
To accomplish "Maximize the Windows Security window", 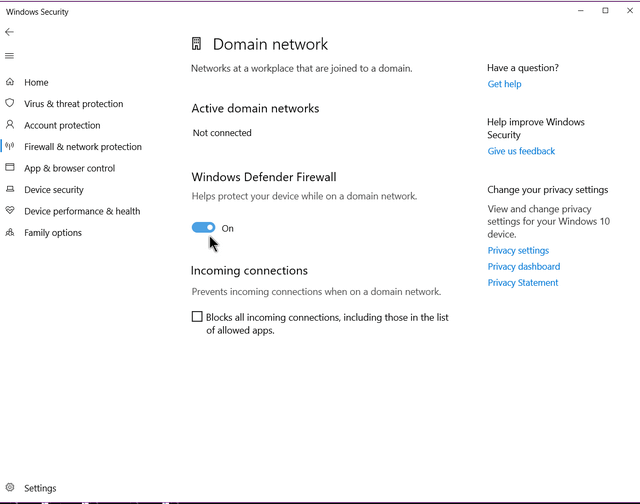I will pyautogui.click(x=605, y=11).
